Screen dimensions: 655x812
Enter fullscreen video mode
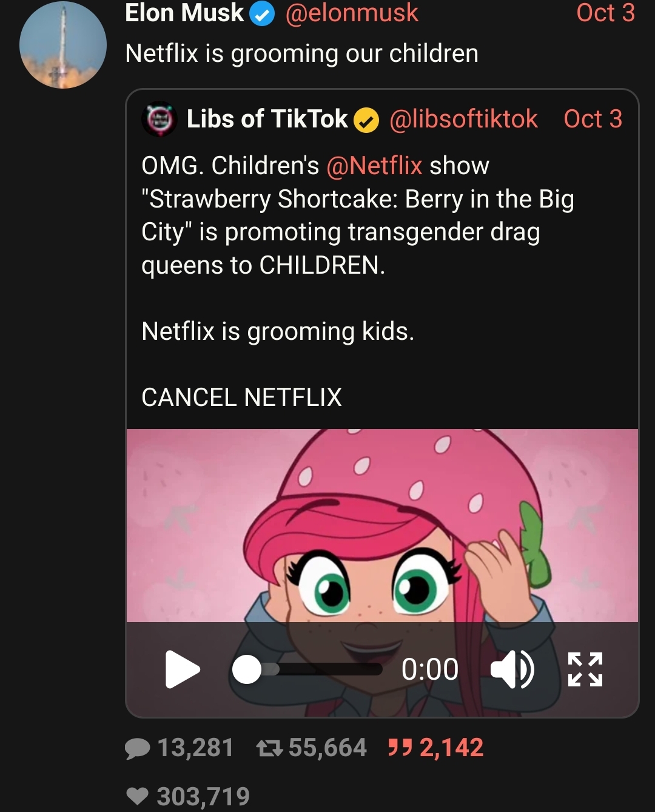(585, 669)
